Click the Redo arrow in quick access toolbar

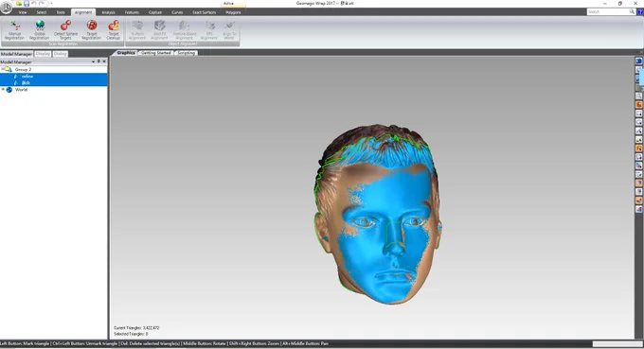point(42,4)
